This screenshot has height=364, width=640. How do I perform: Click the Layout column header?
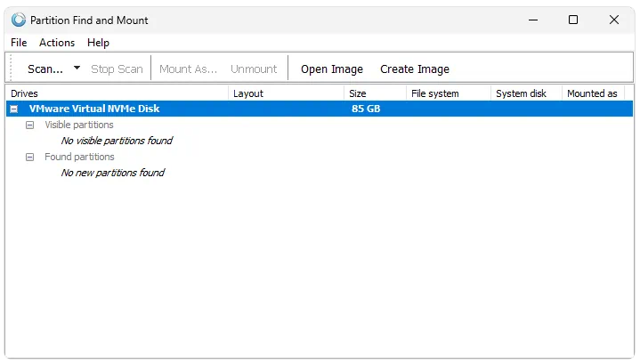[x=286, y=93]
